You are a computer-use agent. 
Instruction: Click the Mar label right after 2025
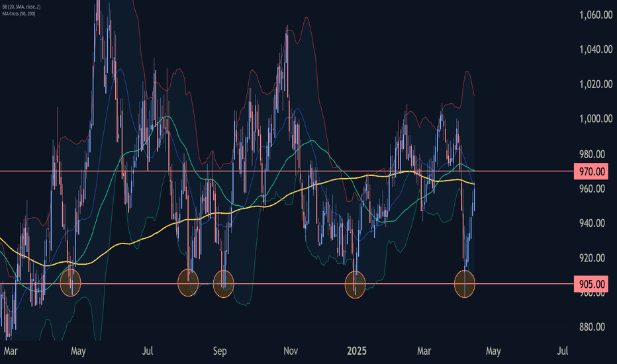424,351
